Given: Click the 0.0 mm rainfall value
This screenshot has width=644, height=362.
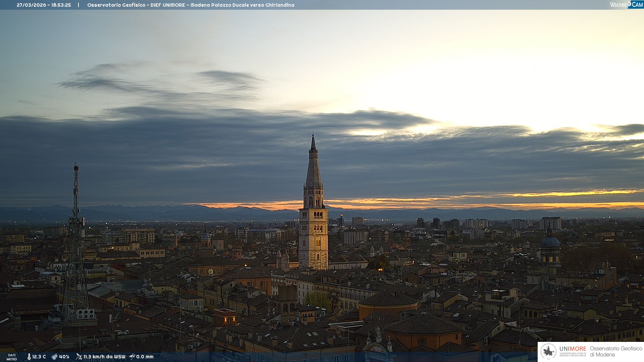Looking at the screenshot, I should tap(145, 357).
